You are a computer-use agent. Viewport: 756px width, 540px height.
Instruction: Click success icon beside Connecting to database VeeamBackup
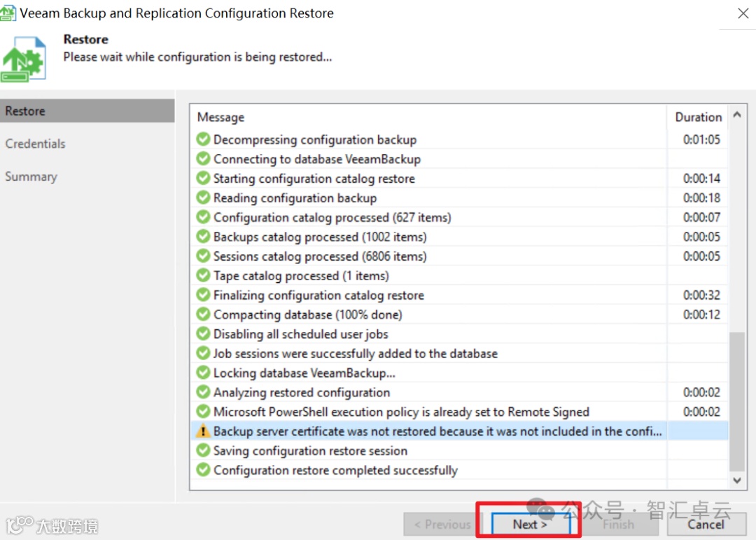tap(203, 158)
